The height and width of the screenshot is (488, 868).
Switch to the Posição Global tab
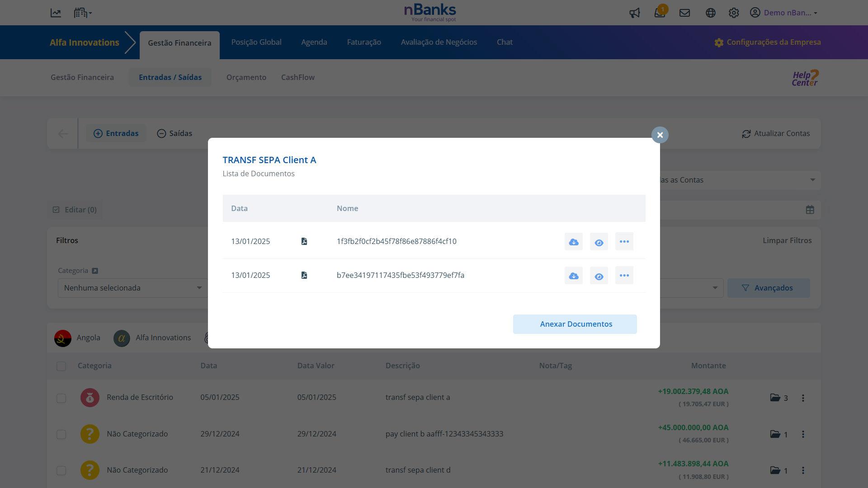pos(256,42)
